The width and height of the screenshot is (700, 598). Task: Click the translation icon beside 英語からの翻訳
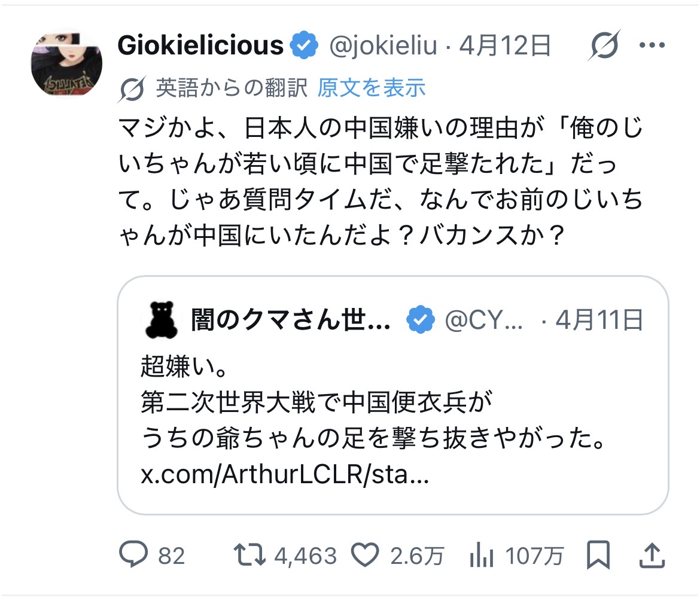point(132,89)
